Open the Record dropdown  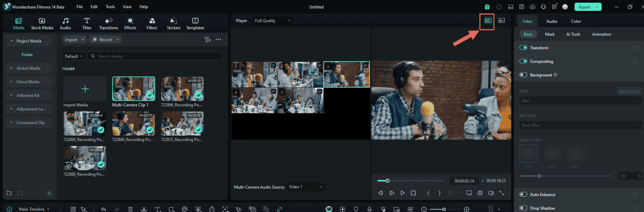pos(105,40)
